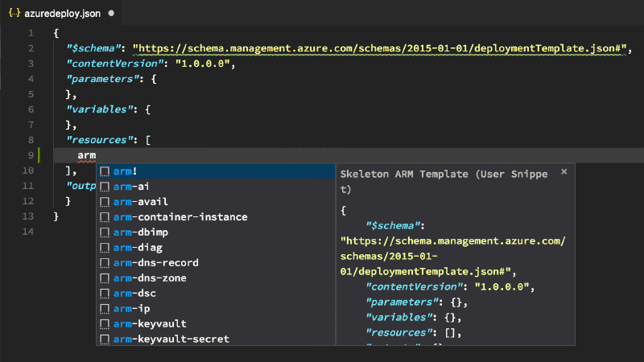This screenshot has height=362, width=644.
Task: Click the snippet icon beside arm-ai
Action: pos(105,187)
